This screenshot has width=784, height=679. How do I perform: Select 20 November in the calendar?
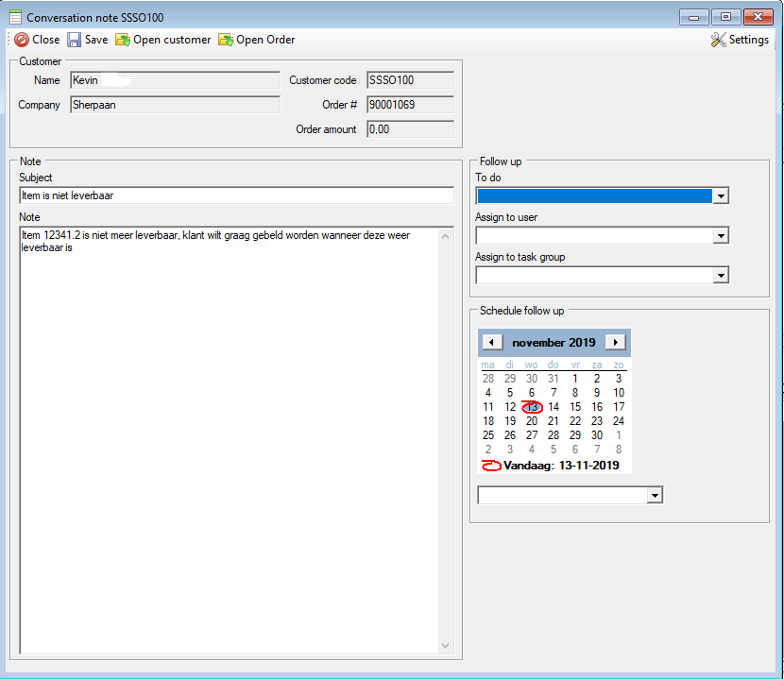pos(532,421)
